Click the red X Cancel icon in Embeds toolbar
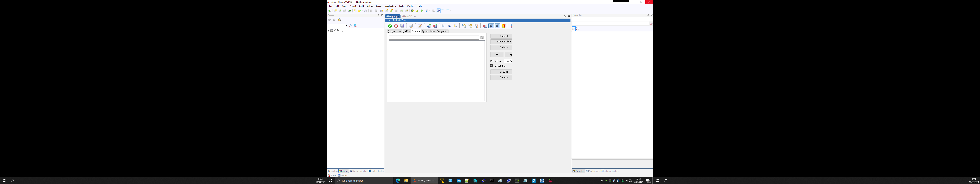This screenshot has height=184, width=980. tap(396, 26)
